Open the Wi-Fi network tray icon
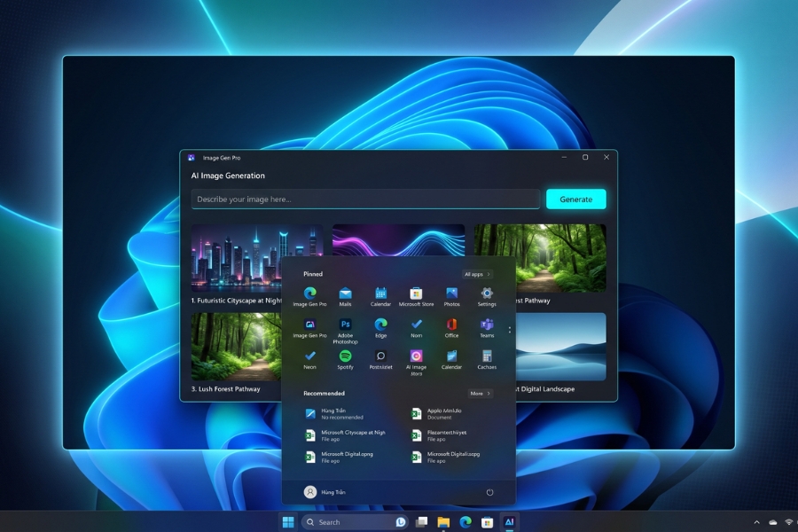The width and height of the screenshot is (798, 532). click(789, 522)
